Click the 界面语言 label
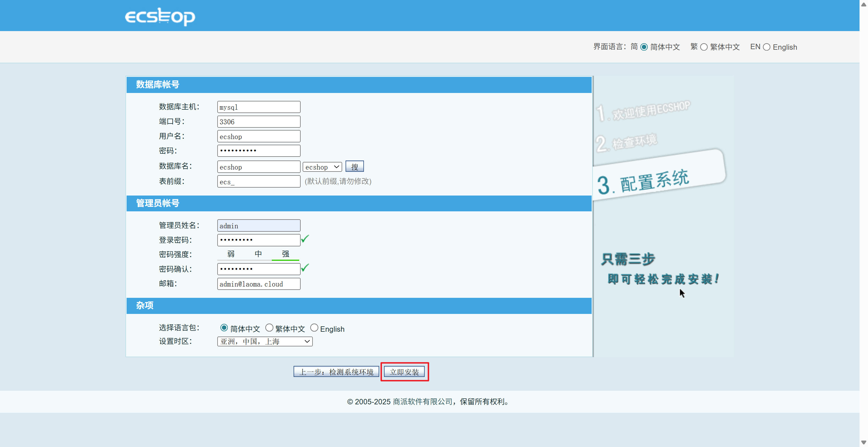This screenshot has width=868, height=447. click(610, 47)
